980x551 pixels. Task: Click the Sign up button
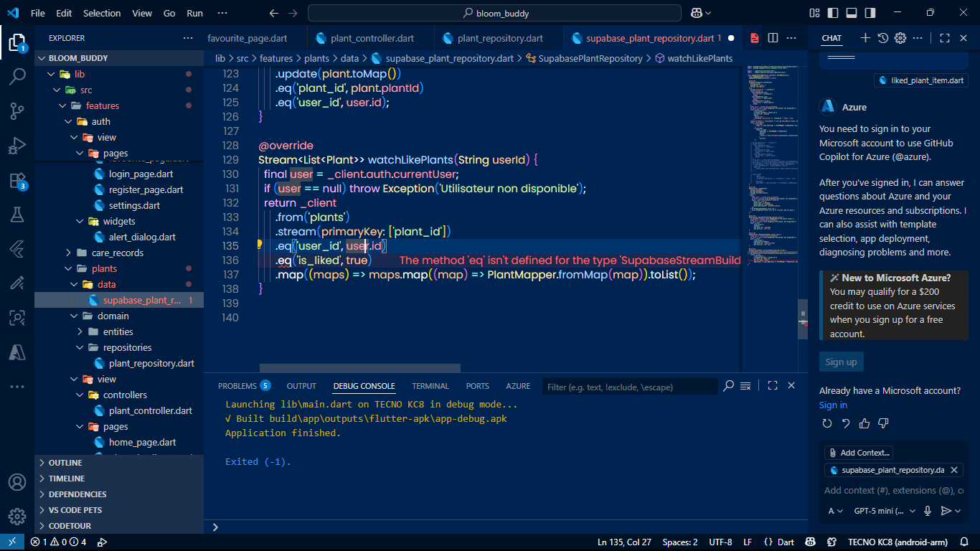click(x=841, y=362)
